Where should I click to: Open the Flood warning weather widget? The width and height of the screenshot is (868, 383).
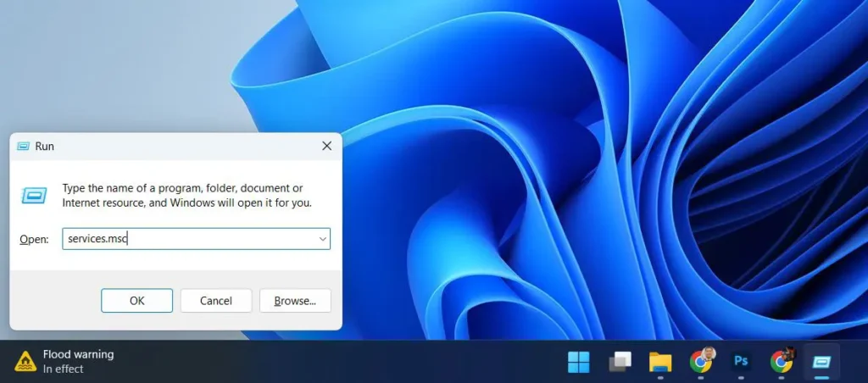pos(64,362)
